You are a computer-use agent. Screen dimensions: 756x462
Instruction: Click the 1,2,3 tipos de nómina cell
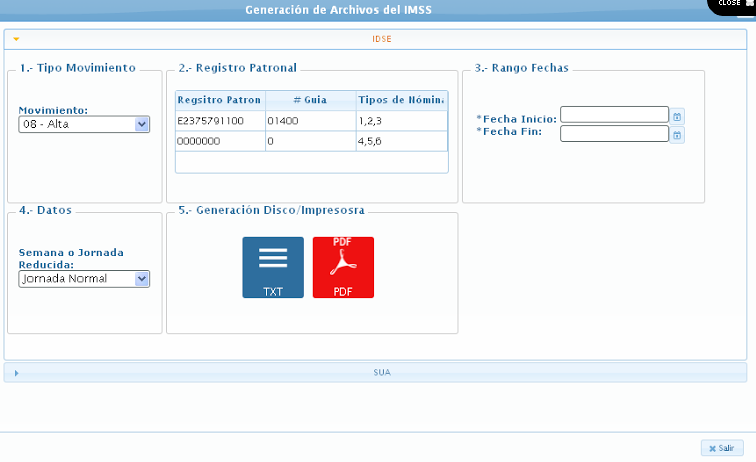[x=401, y=121]
